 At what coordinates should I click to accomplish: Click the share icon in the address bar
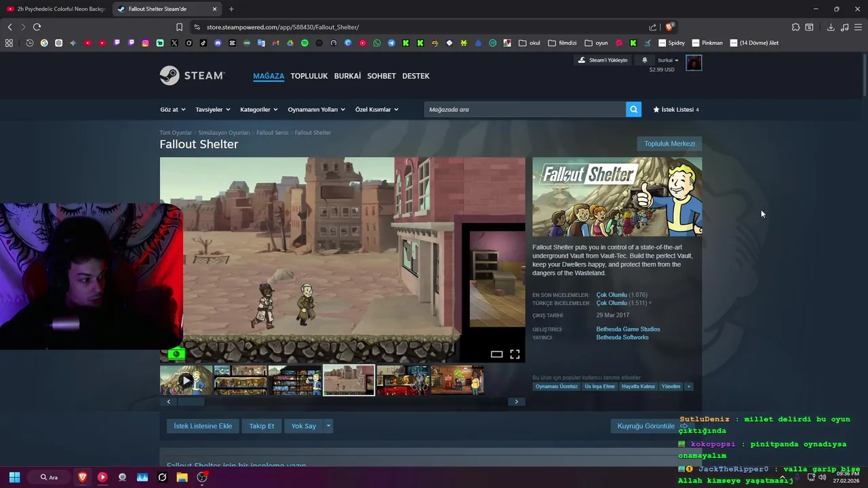652,27
